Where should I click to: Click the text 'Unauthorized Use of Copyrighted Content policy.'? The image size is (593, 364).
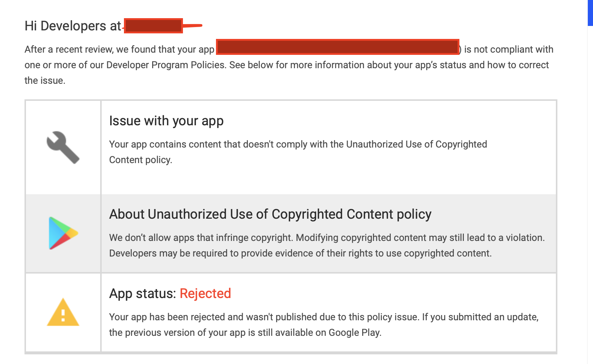298,152
